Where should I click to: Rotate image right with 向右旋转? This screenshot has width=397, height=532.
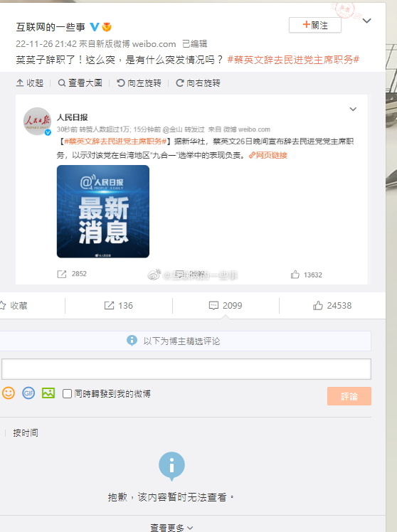(x=198, y=83)
